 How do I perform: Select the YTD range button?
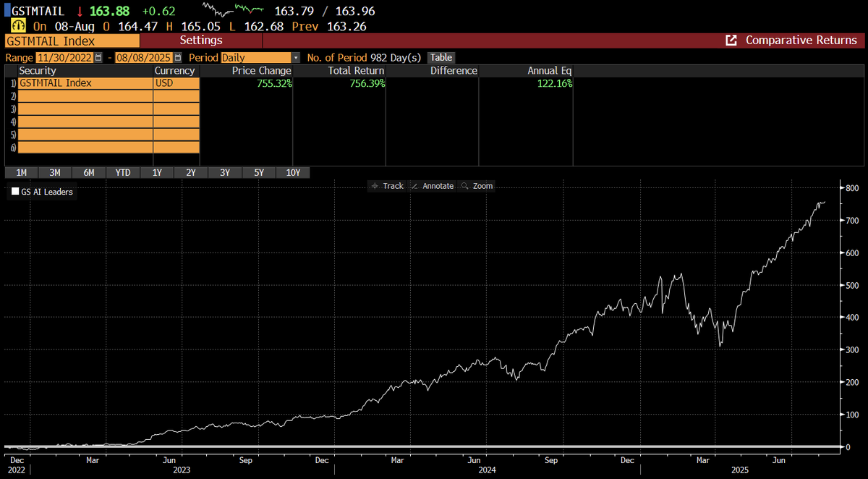point(123,172)
